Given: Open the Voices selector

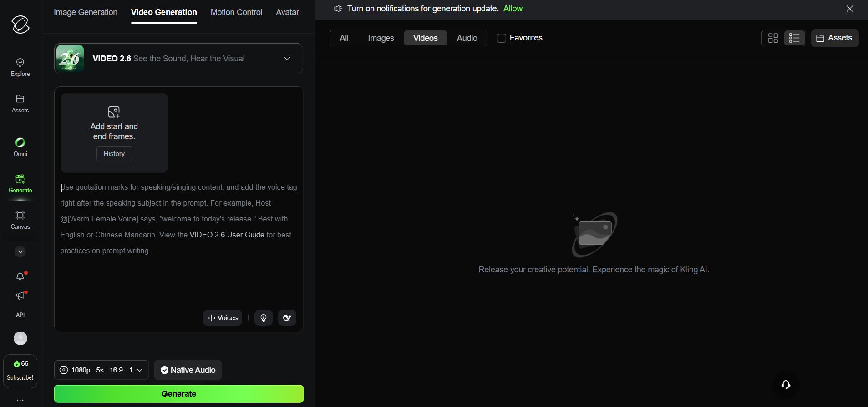Looking at the screenshot, I should [223, 318].
